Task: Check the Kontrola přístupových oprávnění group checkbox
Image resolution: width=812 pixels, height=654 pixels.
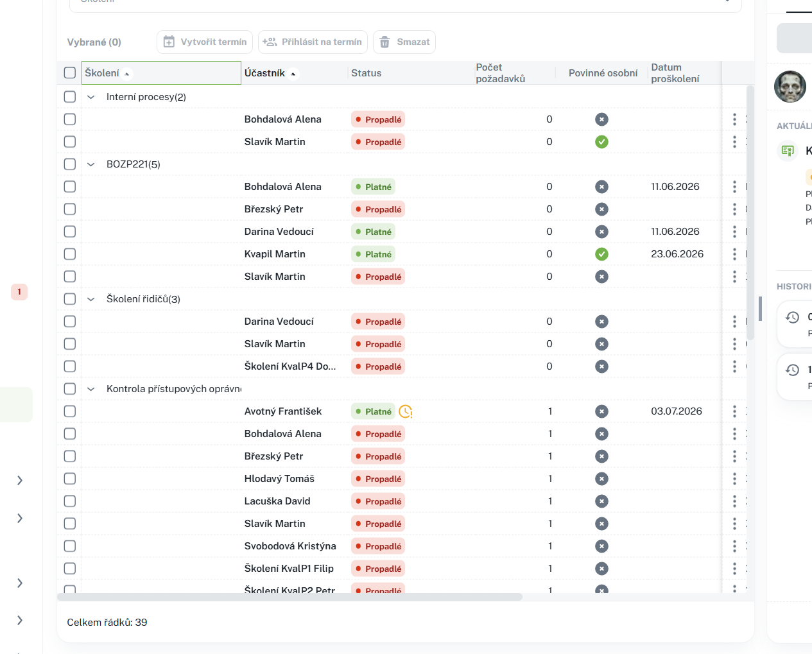Action: tap(70, 389)
